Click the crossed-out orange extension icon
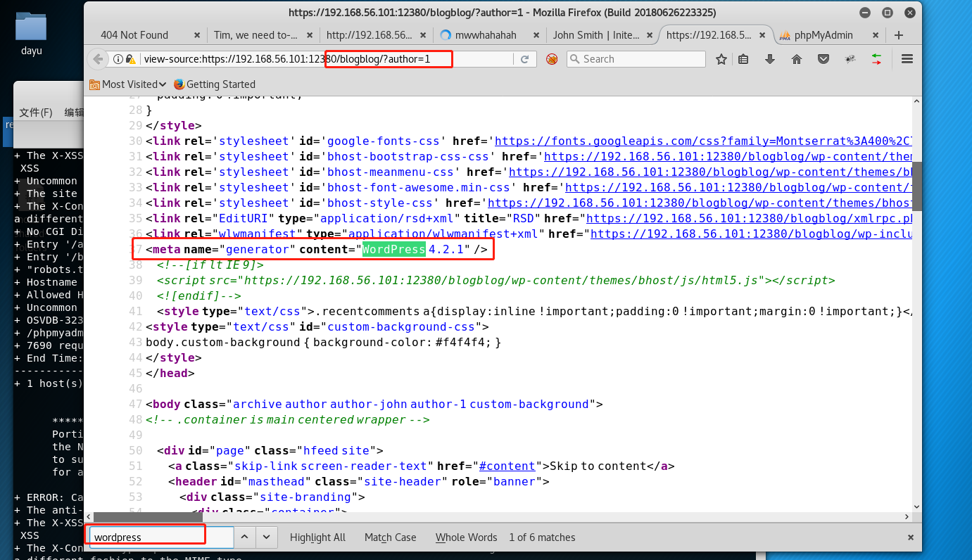Viewport: 972px width, 560px height. pyautogui.click(x=552, y=59)
